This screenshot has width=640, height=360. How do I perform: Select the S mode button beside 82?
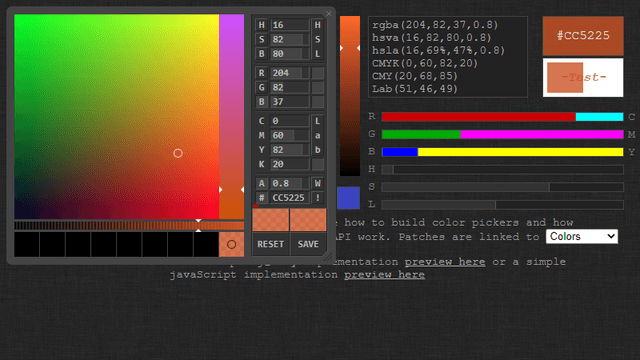tap(262, 39)
